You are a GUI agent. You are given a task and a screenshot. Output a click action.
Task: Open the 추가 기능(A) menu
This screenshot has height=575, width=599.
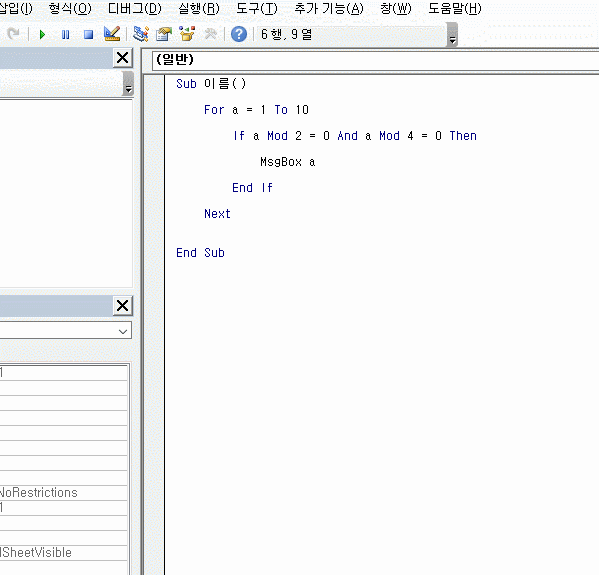pyautogui.click(x=329, y=8)
